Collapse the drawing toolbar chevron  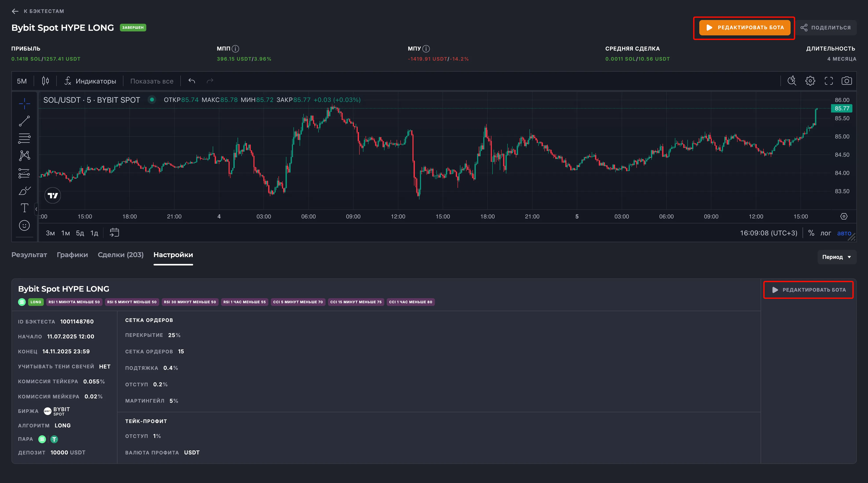coord(36,209)
